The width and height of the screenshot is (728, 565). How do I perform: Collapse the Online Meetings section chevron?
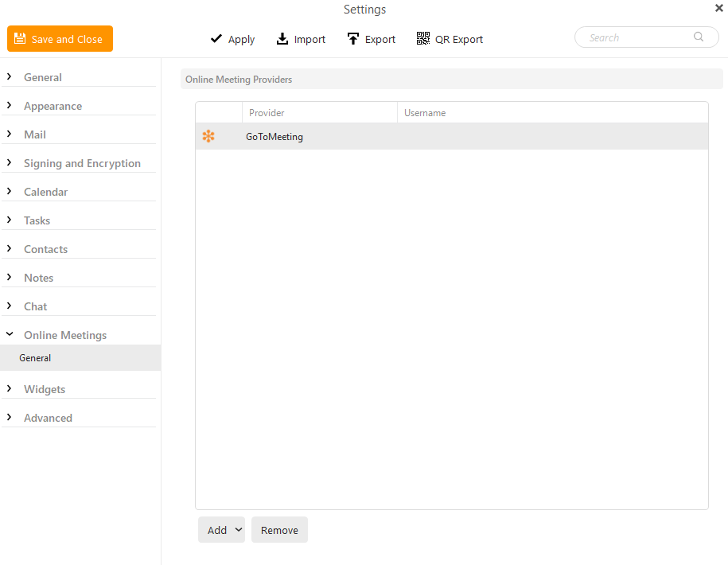[x=10, y=333]
